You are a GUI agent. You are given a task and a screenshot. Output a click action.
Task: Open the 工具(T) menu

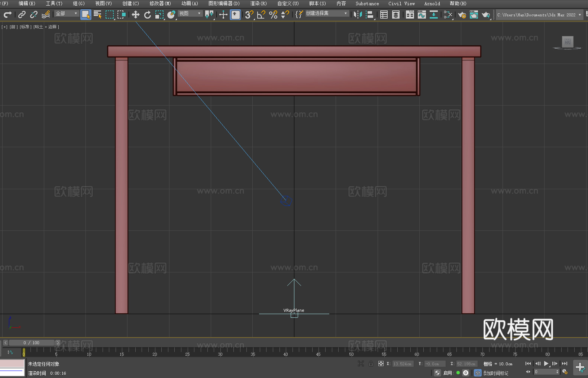point(54,3)
